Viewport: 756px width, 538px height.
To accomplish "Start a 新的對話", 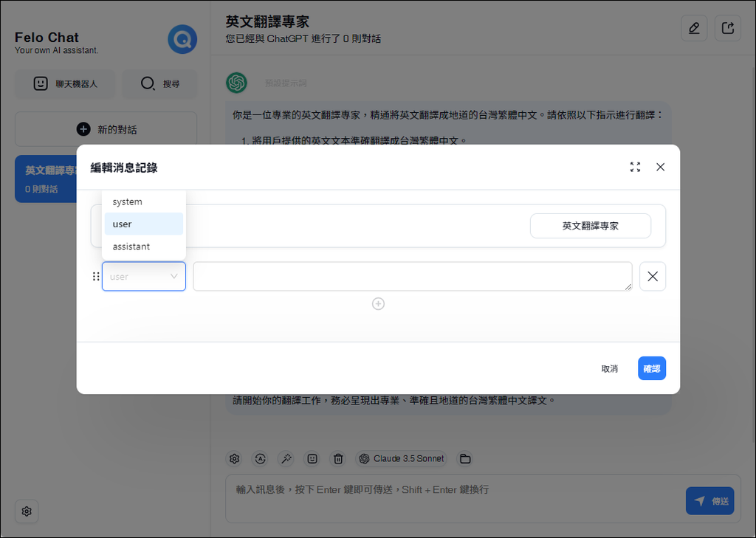I will 106,129.
